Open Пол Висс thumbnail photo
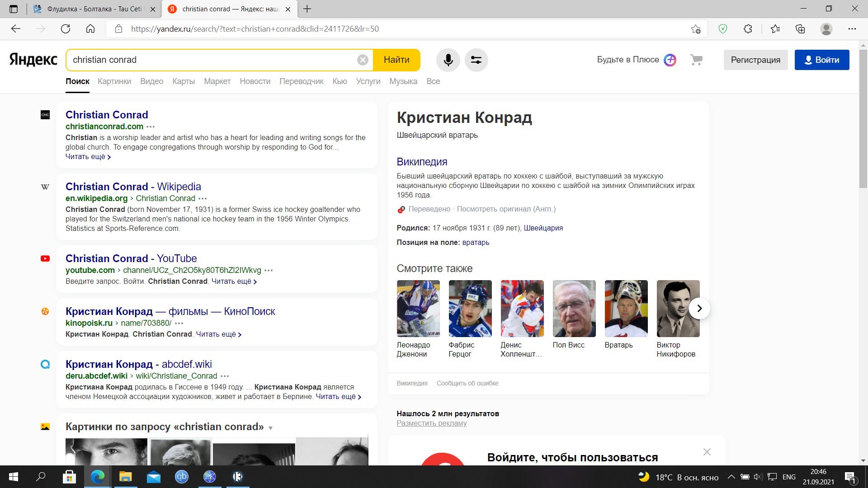Image resolution: width=868 pixels, height=488 pixels. pos(574,309)
